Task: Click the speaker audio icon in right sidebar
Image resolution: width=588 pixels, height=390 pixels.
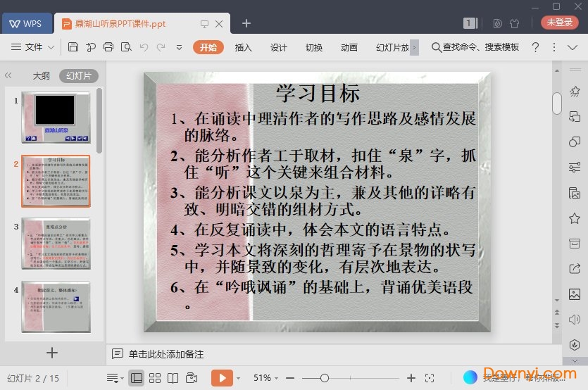Action: point(575,320)
